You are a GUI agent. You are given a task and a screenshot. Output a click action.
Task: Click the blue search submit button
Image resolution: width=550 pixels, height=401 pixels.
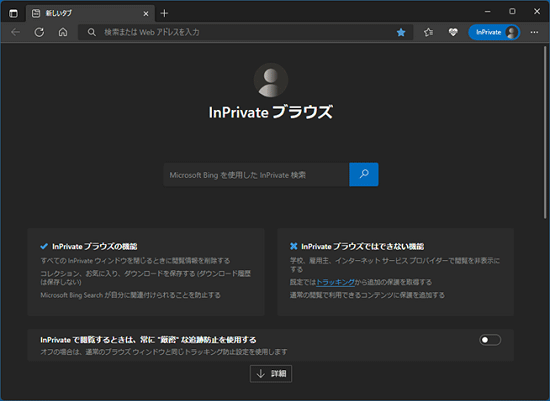[x=364, y=174]
